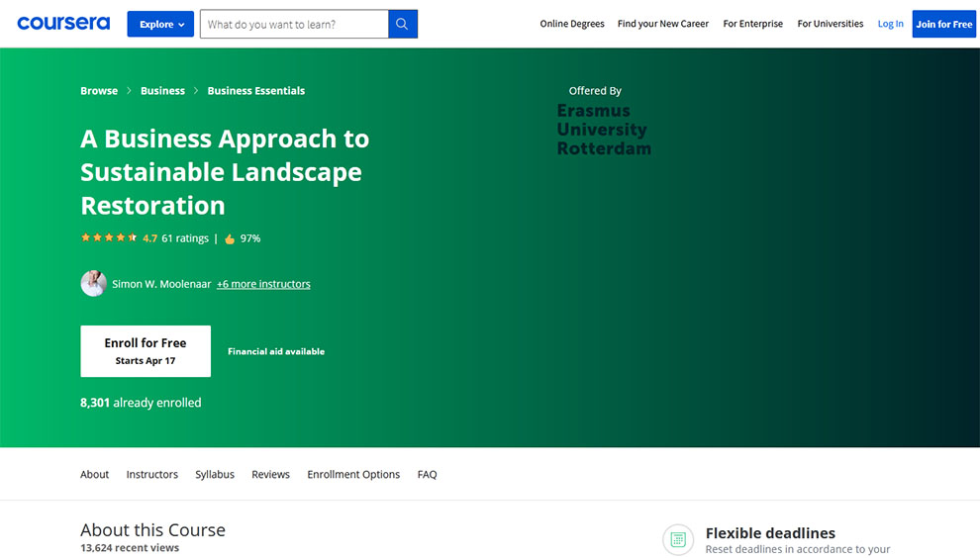Go to For Enterprise page
This screenshot has width=980, height=558.
pyautogui.click(x=752, y=24)
